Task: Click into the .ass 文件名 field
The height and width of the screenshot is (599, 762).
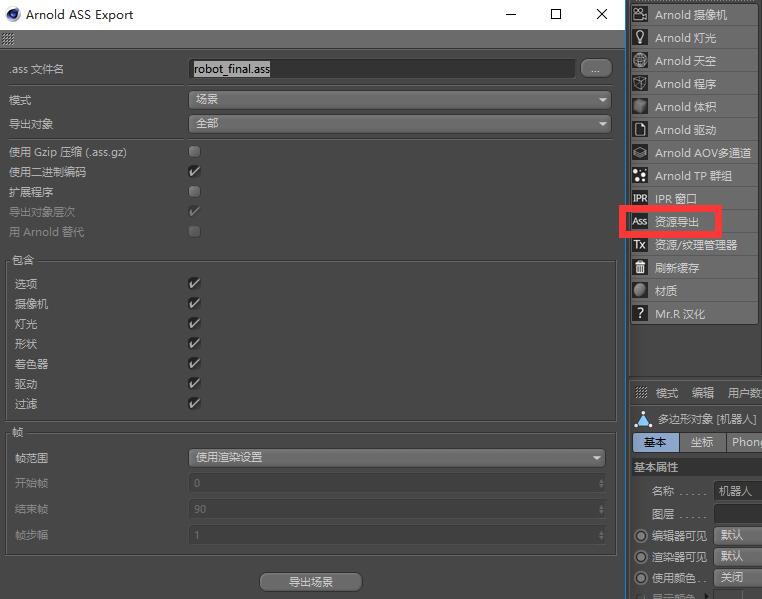Action: tap(381, 69)
